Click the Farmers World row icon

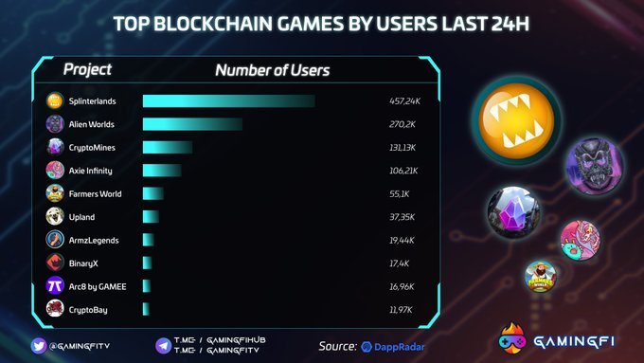[55, 193]
